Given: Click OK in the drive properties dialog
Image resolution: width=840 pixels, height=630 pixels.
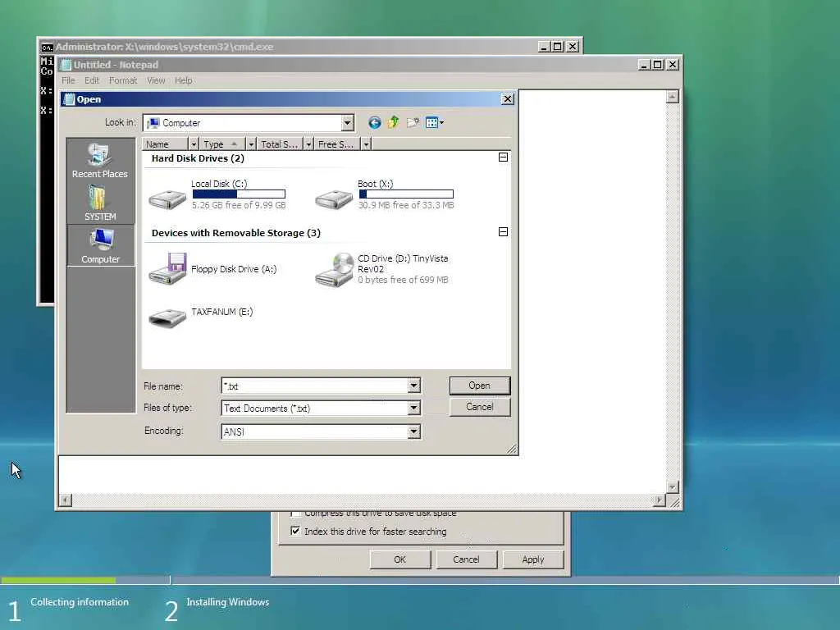Looking at the screenshot, I should pos(399,559).
